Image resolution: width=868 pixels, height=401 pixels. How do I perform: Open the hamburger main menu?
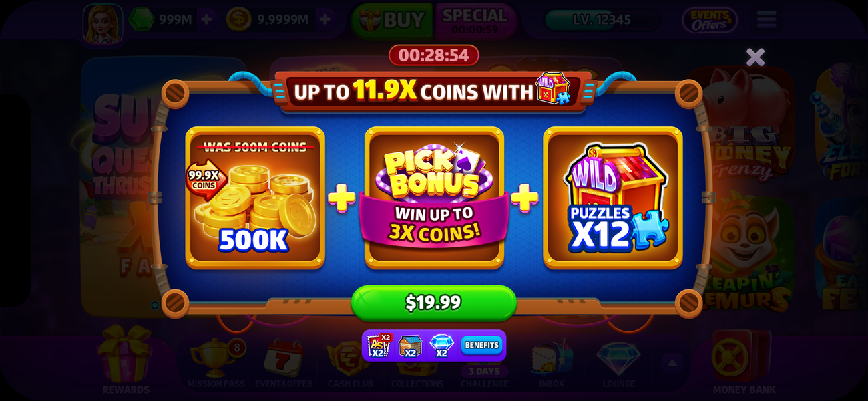click(767, 20)
